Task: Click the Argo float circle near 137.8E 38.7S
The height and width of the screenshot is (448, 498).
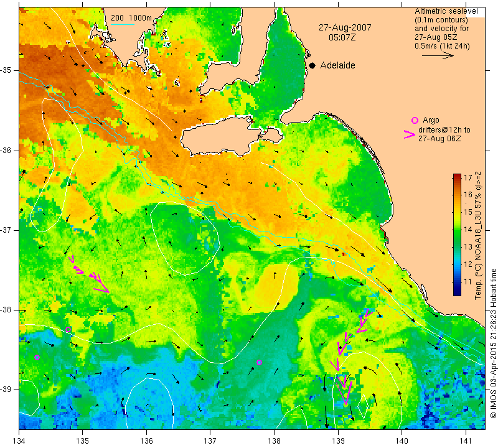Action: click(259, 362)
